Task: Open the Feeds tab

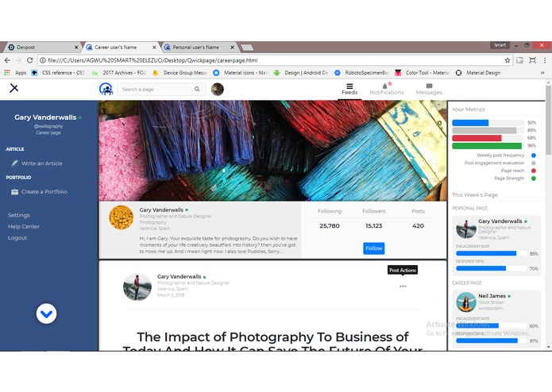Action: click(x=349, y=90)
